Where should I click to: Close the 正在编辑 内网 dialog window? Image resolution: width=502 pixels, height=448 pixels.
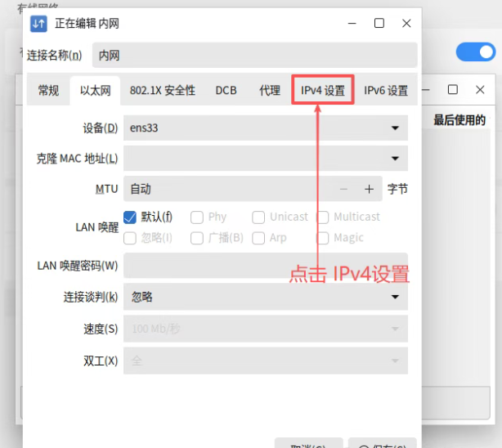click(x=406, y=24)
